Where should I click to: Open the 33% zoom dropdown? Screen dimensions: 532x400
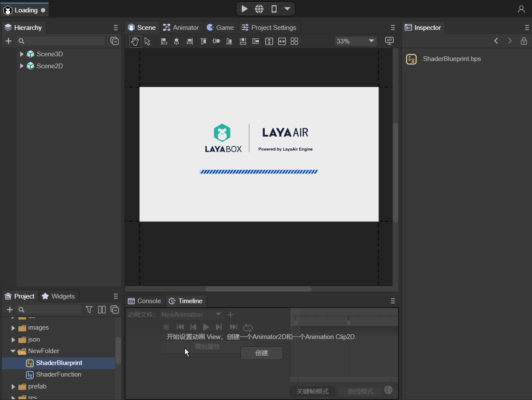[355, 41]
